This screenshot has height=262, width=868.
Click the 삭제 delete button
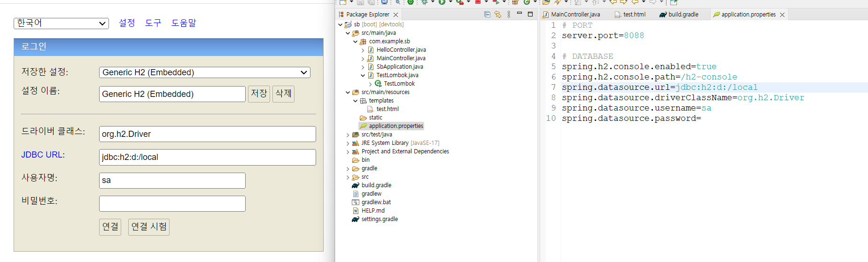pos(283,94)
